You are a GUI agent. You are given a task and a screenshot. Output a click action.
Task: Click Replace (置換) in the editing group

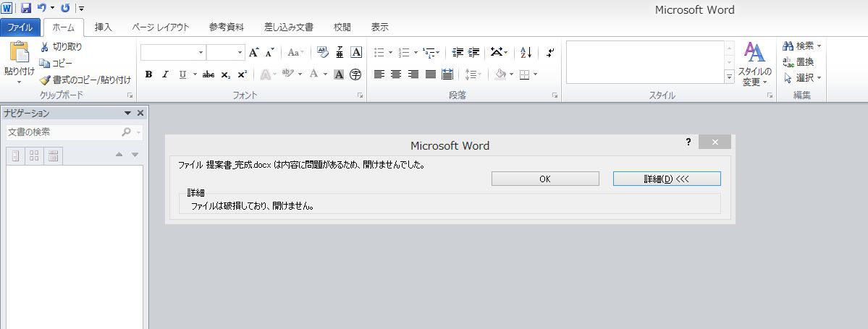799,62
